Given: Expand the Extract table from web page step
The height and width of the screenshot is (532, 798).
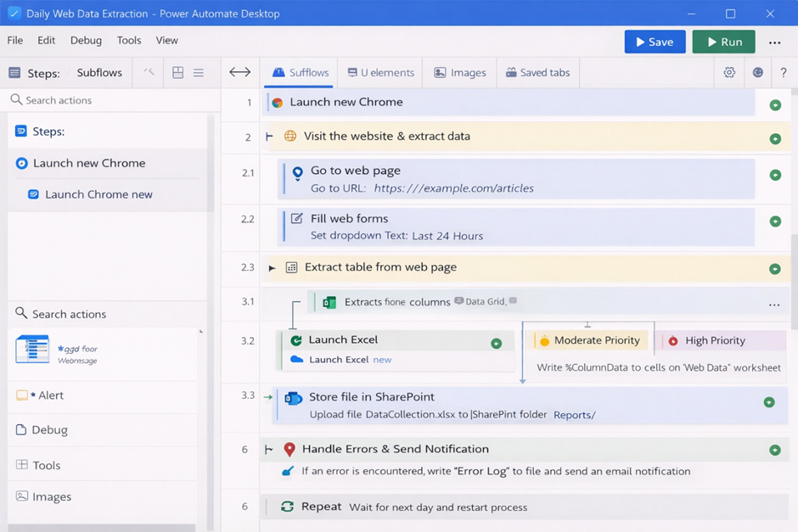Looking at the screenshot, I should (x=273, y=267).
